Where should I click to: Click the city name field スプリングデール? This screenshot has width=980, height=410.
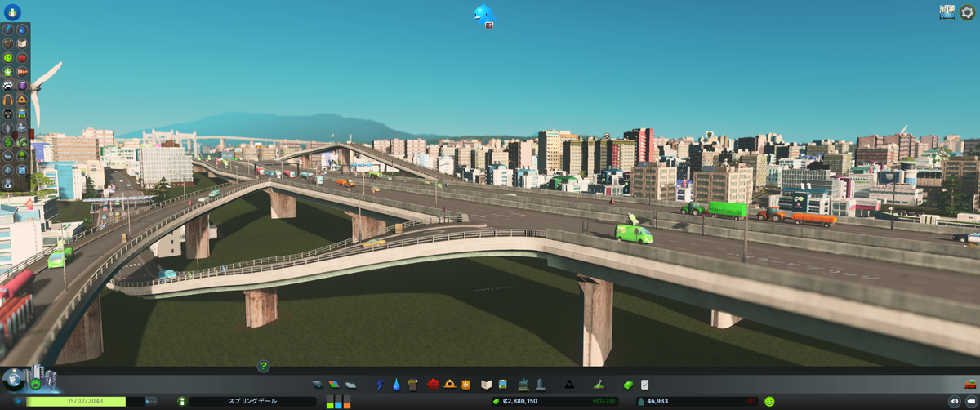click(252, 401)
